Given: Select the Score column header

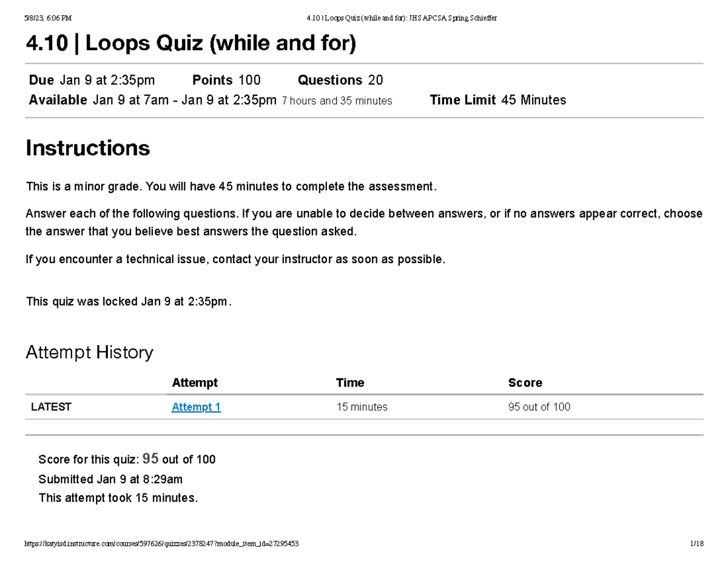Looking at the screenshot, I should 525,383.
